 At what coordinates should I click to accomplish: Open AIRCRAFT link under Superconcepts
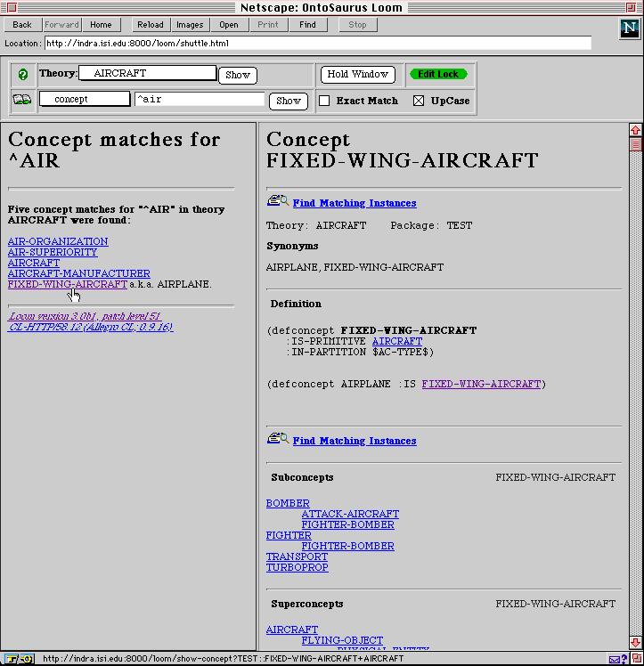[292, 629]
